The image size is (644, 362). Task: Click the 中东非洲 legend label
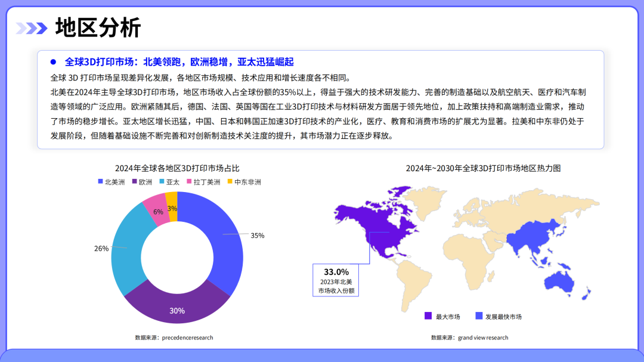(x=247, y=182)
